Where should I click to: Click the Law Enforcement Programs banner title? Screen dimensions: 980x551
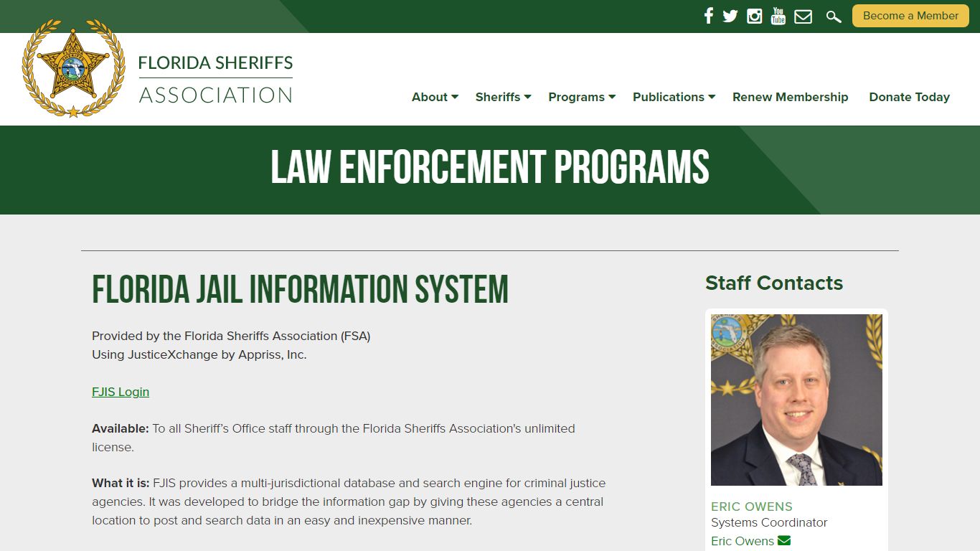pyautogui.click(x=490, y=168)
